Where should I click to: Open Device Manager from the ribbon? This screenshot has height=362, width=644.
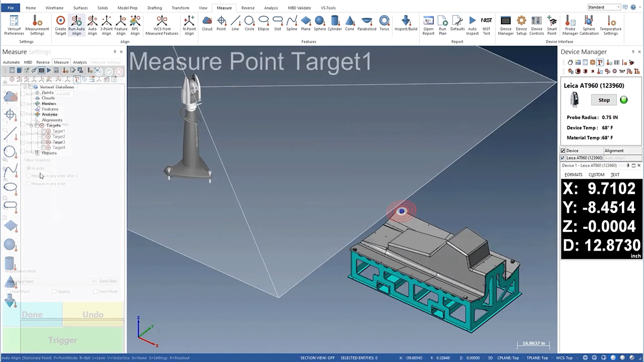pos(505,25)
